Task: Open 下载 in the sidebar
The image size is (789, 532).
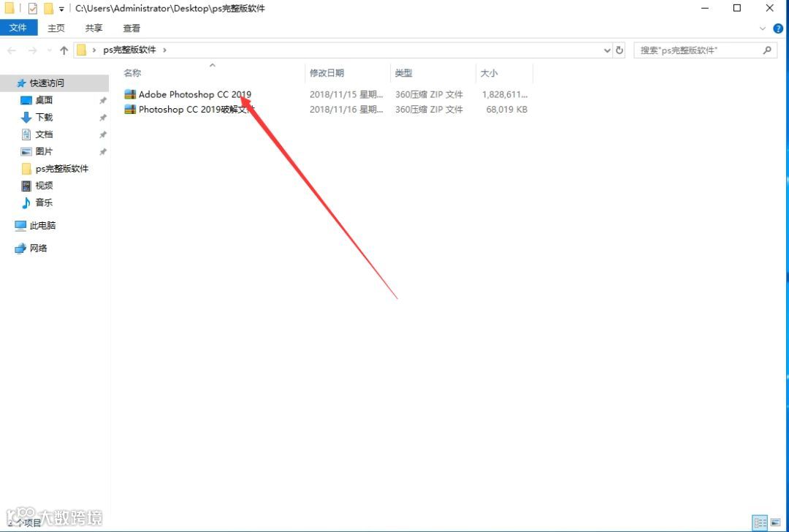Action: (44, 117)
